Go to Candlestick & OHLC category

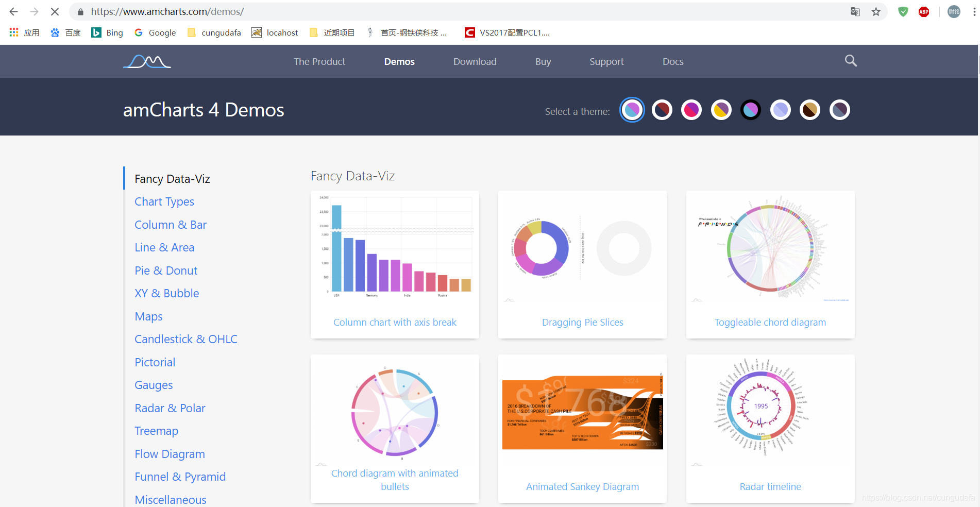[186, 339]
